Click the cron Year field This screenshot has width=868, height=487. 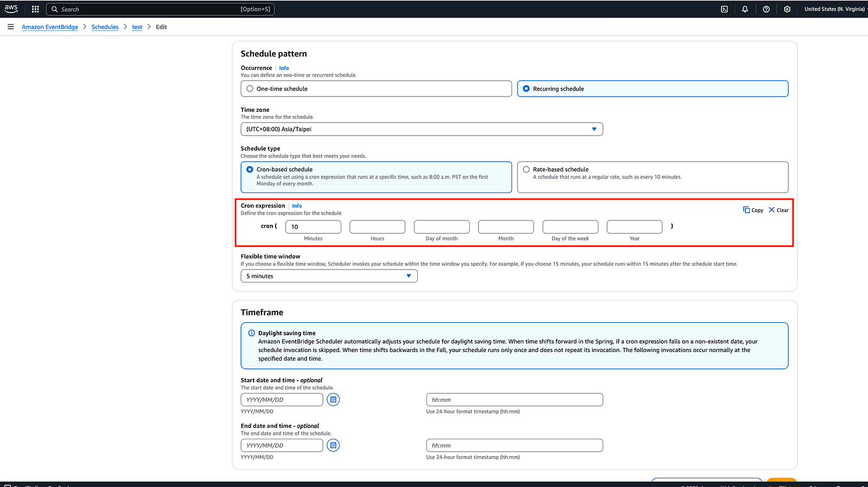tap(635, 227)
